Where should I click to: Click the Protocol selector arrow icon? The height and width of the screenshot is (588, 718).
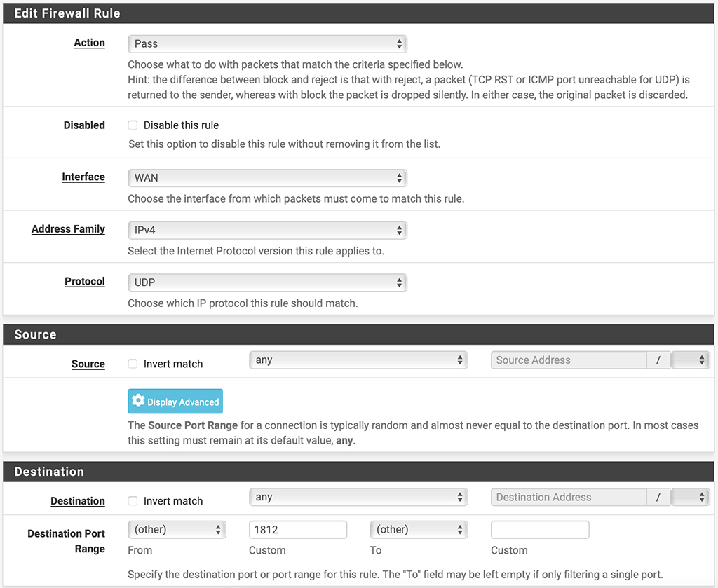(400, 282)
